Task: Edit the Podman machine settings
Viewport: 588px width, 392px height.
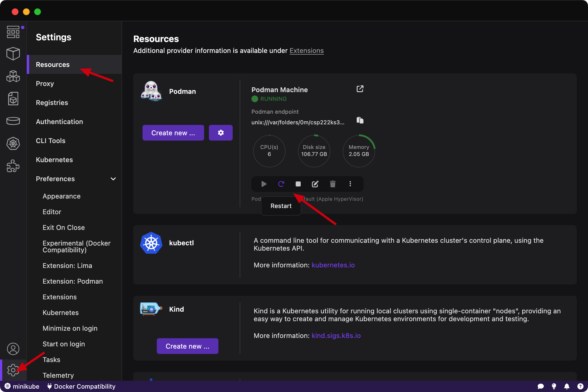Action: click(315, 184)
